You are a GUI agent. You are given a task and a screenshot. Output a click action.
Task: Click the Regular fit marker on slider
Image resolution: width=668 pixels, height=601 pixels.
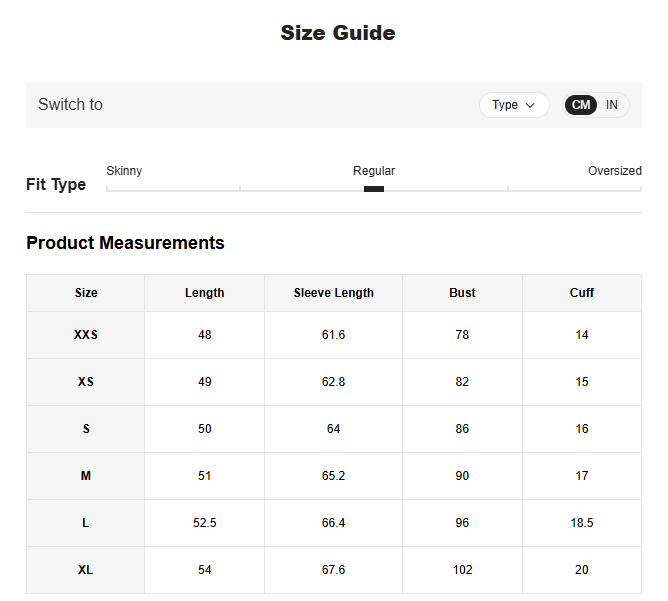point(374,188)
